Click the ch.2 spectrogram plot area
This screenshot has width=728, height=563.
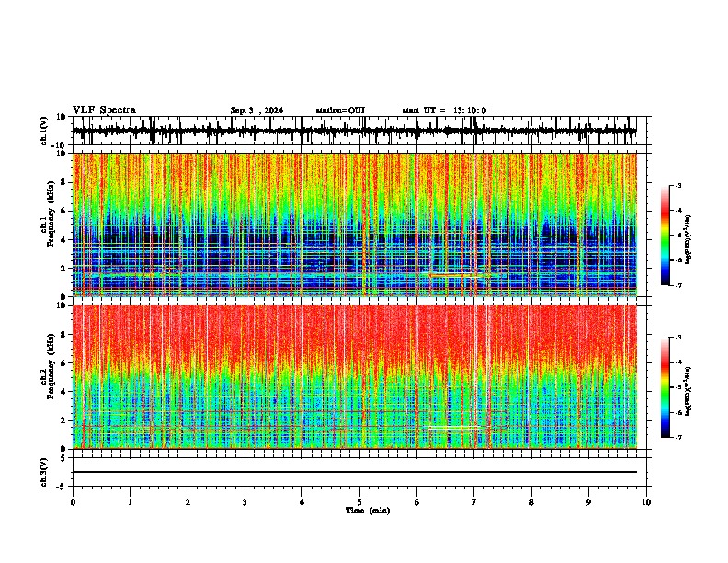tap(354, 377)
